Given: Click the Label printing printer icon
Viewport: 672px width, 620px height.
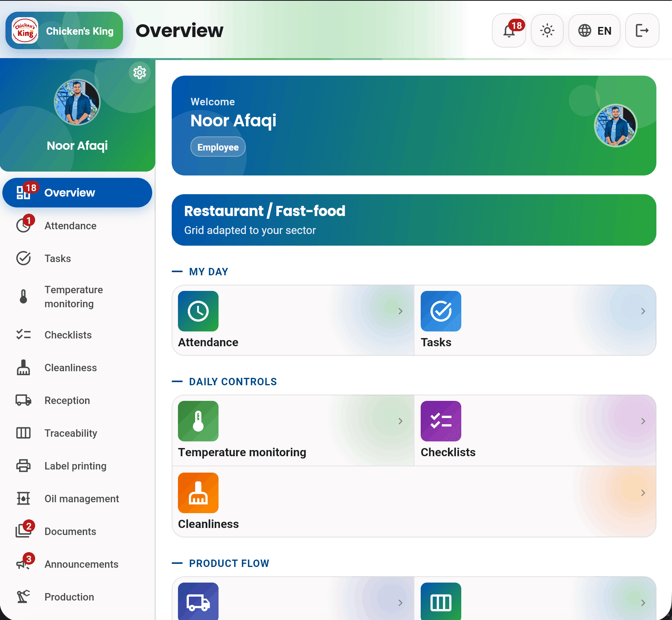Looking at the screenshot, I should point(23,466).
